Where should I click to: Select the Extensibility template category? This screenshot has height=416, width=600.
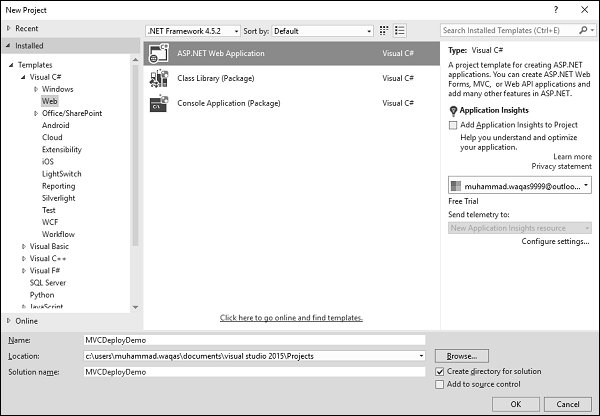click(x=62, y=150)
